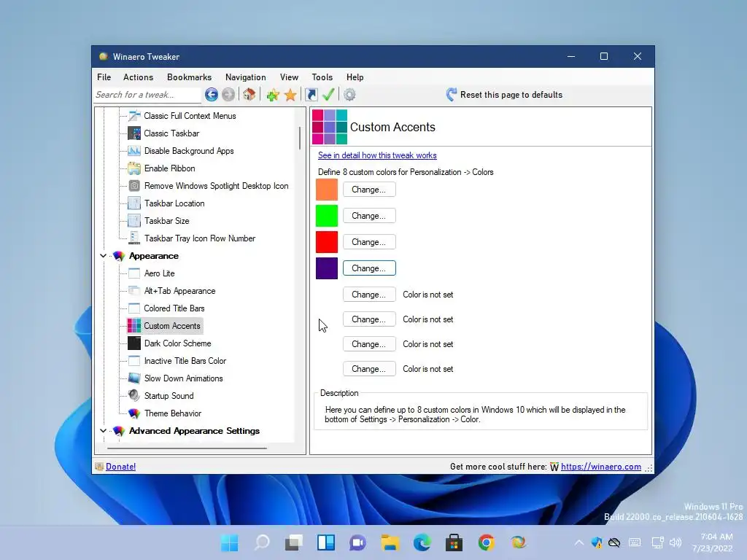Select Aero Lite in the tree

click(159, 273)
